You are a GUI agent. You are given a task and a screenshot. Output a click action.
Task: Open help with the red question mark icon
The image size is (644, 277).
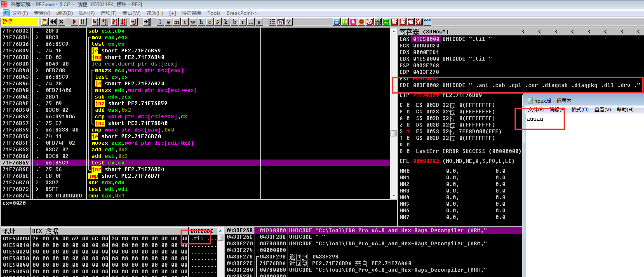tap(289, 22)
